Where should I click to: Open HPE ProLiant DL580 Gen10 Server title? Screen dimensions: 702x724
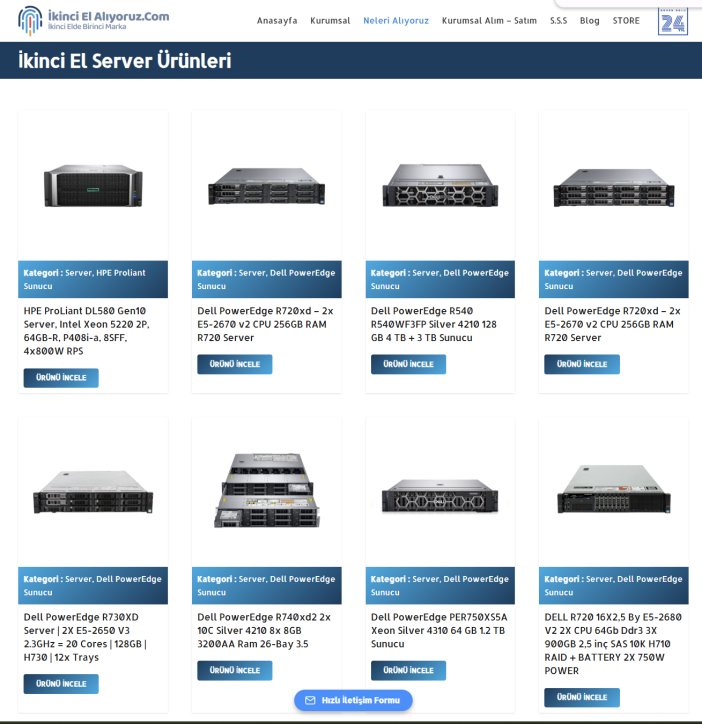coord(87,331)
